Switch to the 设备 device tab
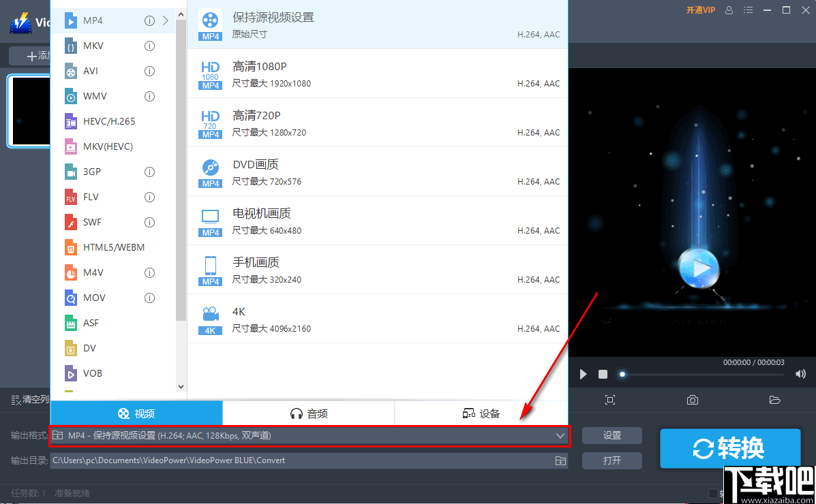The width and height of the screenshot is (816, 504). (x=481, y=412)
